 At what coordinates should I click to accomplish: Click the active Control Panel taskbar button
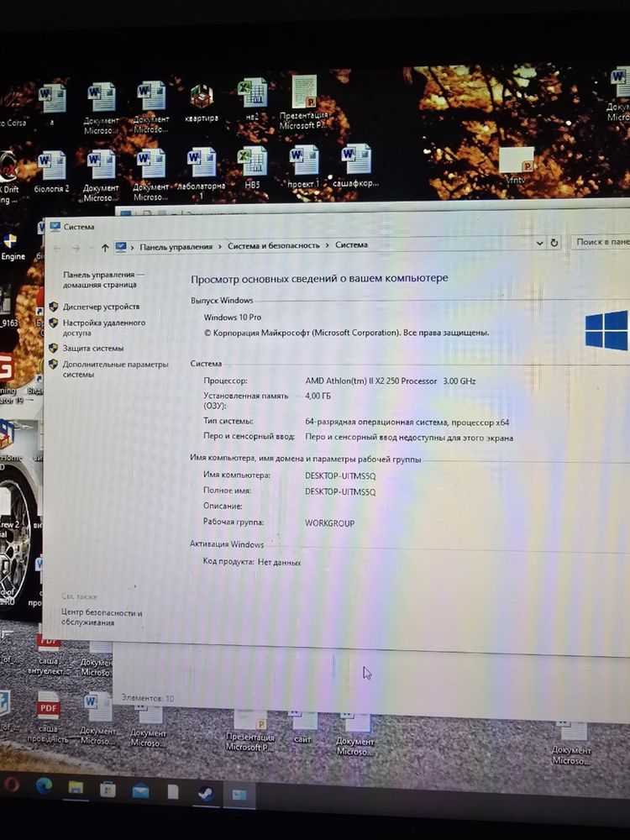click(239, 795)
